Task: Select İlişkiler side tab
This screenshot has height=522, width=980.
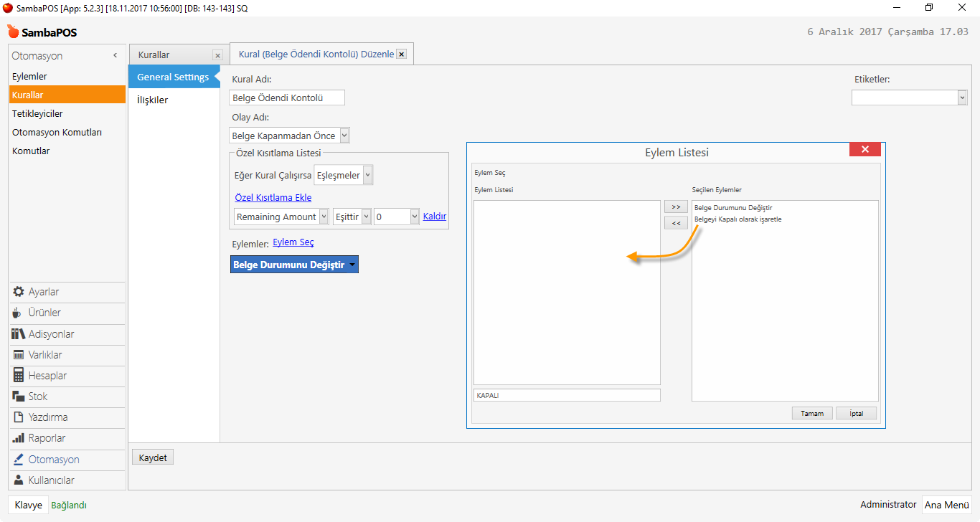Action: pyautogui.click(x=153, y=100)
